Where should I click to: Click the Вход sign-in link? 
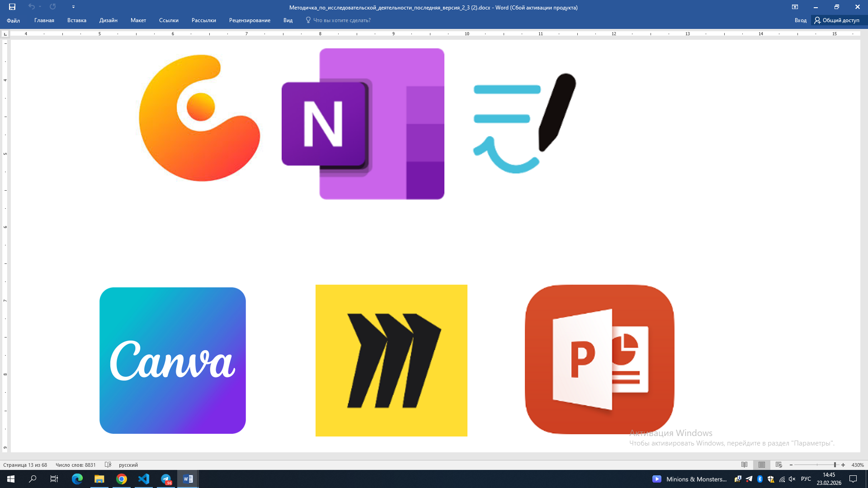click(x=800, y=20)
